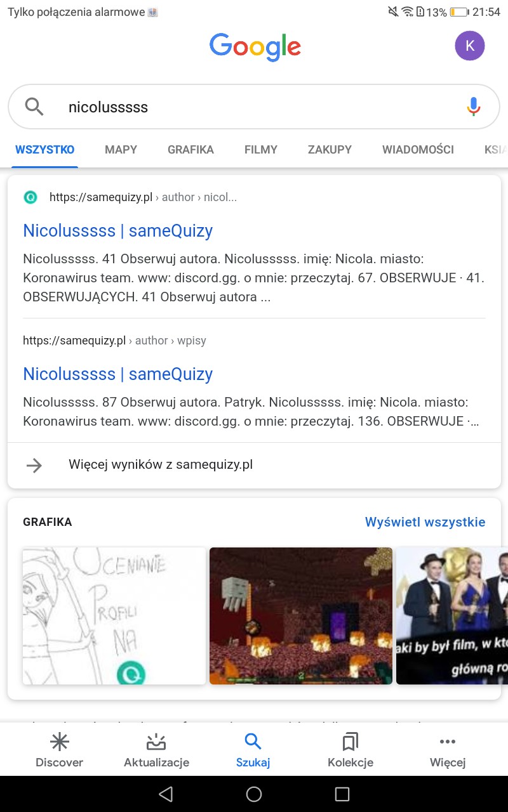Screen dimensions: 508x812
Task: Tap Android back navigation triangle
Action: [166, 794]
